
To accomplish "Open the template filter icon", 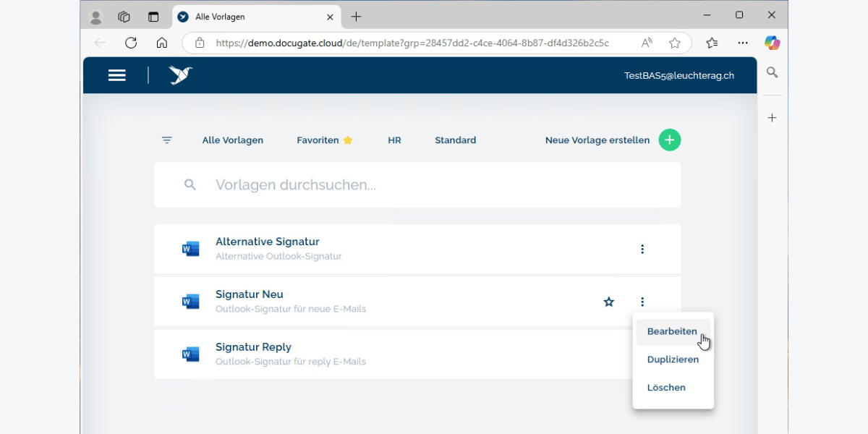I will (x=167, y=140).
